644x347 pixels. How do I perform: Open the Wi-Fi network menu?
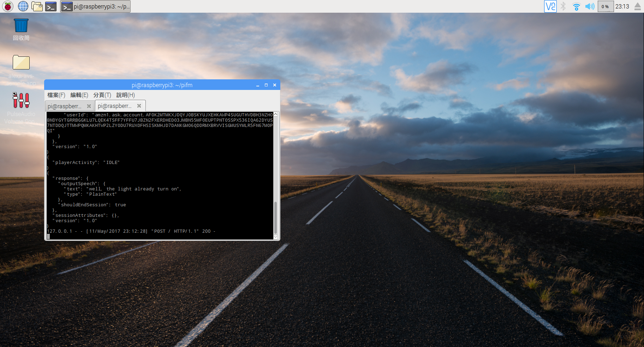576,6
